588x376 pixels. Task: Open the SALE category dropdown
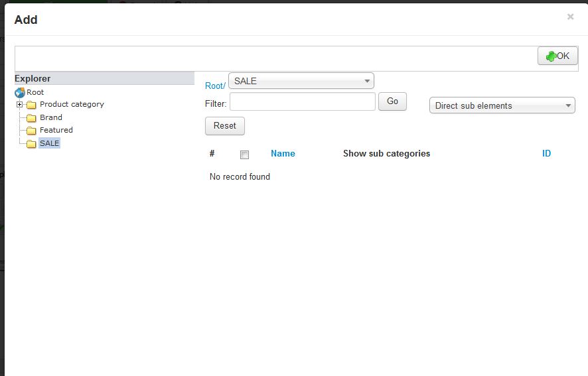point(301,81)
